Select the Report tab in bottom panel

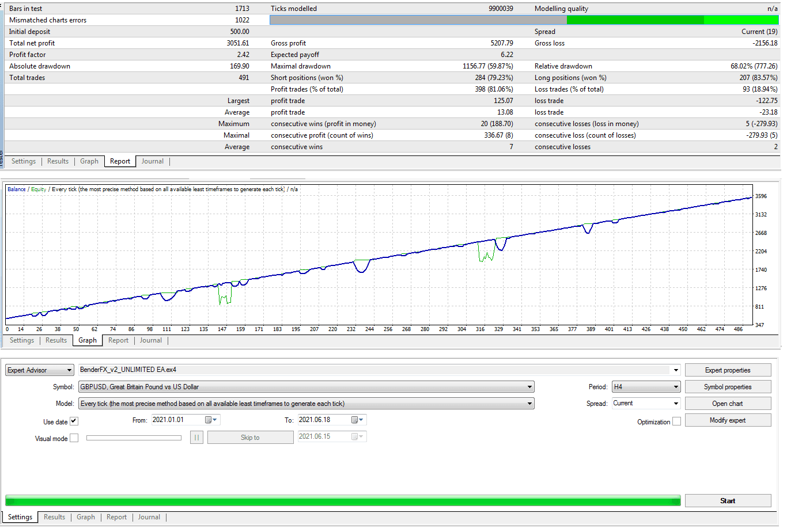tap(116, 517)
